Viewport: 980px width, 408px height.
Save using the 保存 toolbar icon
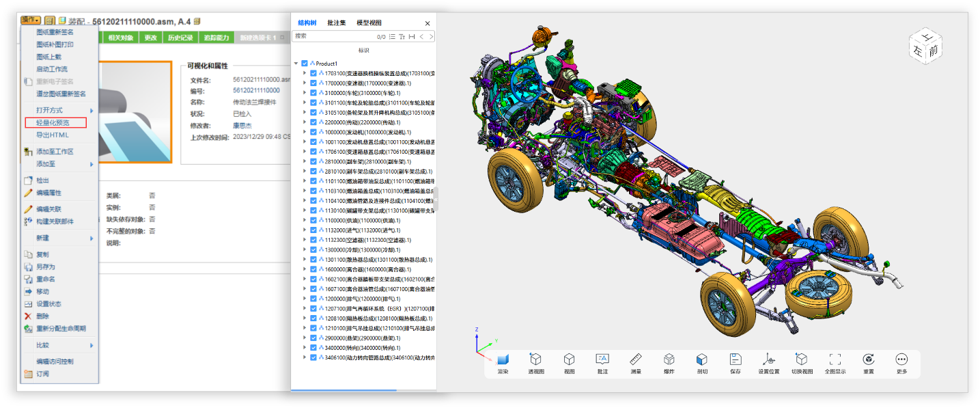pos(735,360)
